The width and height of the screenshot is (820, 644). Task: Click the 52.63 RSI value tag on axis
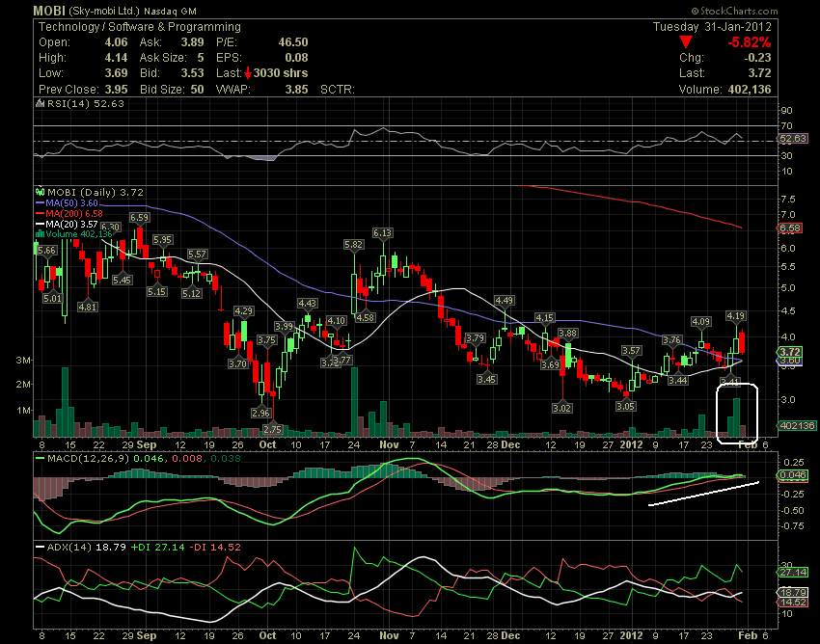coord(793,139)
